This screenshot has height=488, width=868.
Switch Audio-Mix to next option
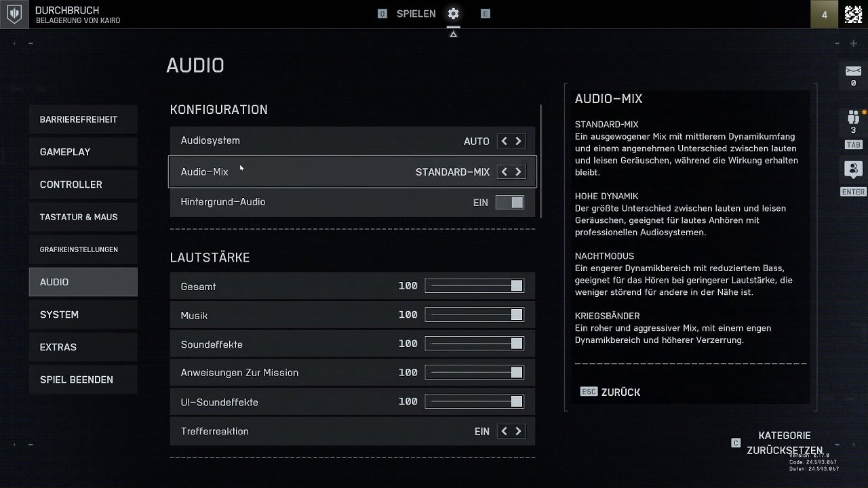pos(519,172)
